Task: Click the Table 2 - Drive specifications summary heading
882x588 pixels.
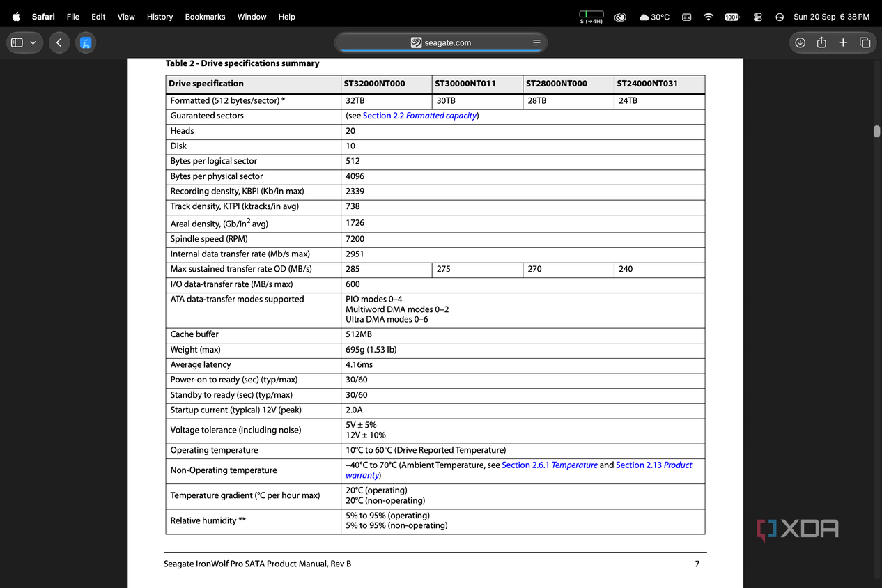Action: 242,63
